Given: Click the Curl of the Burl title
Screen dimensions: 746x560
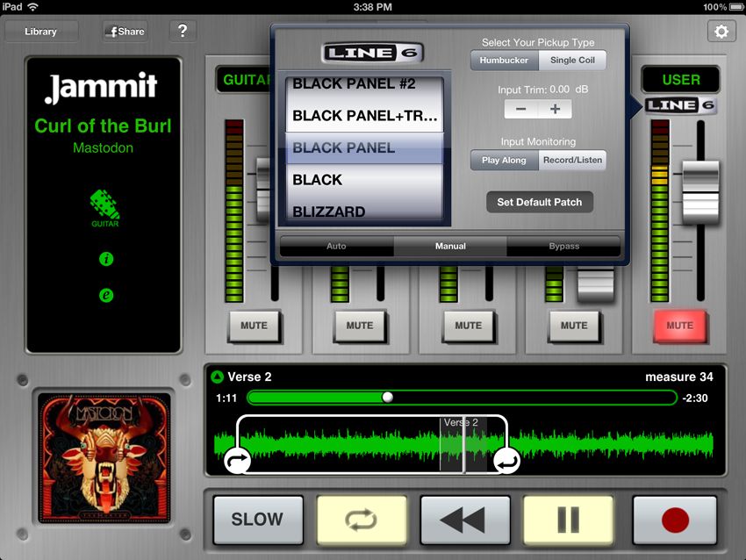Looking at the screenshot, I should coord(103,126).
